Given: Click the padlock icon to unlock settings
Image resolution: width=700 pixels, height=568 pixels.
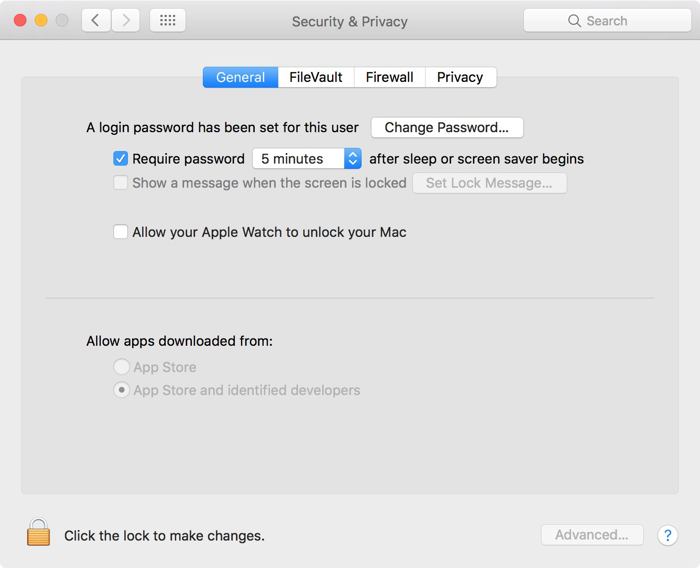Looking at the screenshot, I should tap(38, 532).
